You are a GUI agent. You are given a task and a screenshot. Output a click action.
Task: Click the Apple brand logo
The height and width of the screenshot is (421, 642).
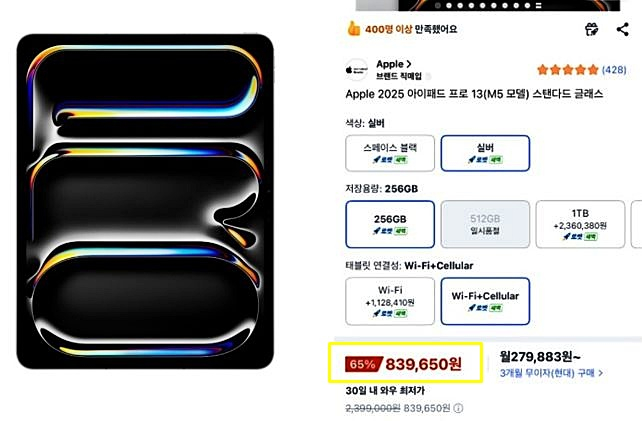[x=356, y=70]
